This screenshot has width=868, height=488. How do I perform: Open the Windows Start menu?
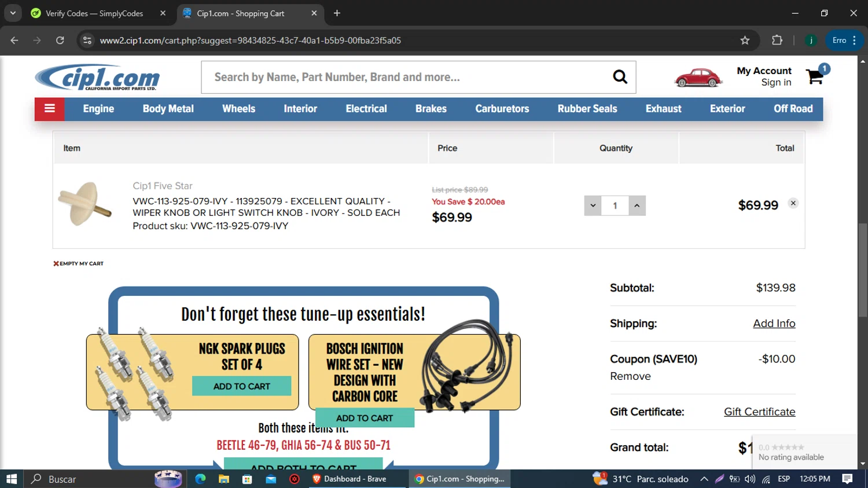(x=12, y=479)
